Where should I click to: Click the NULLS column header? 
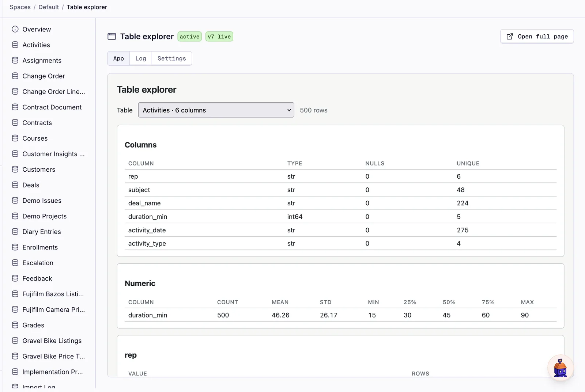coord(375,163)
